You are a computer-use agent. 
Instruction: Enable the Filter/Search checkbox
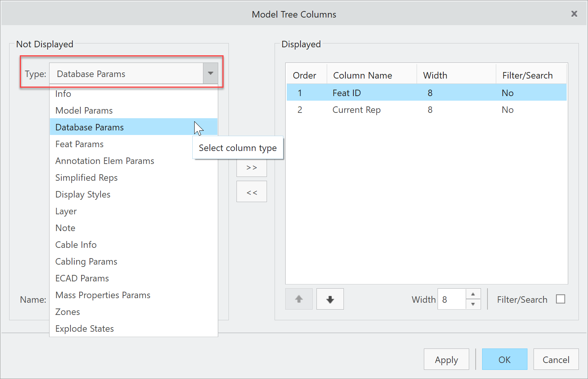[560, 299]
